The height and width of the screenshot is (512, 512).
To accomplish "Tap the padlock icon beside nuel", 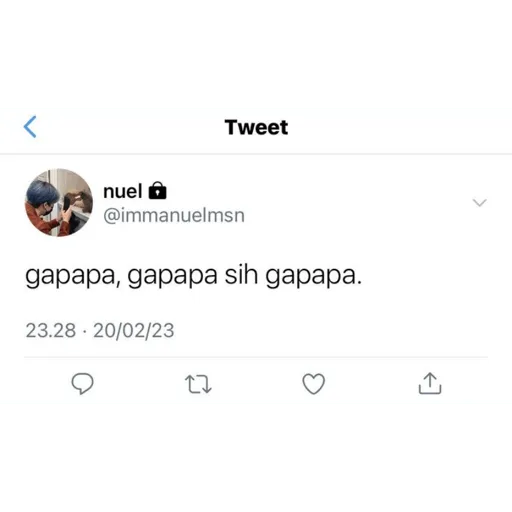I will [x=157, y=191].
